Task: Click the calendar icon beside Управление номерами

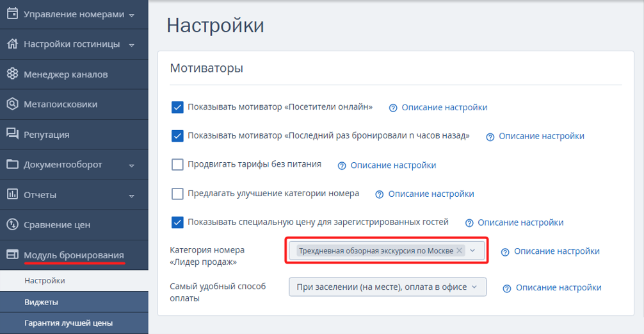Action: 12,13
